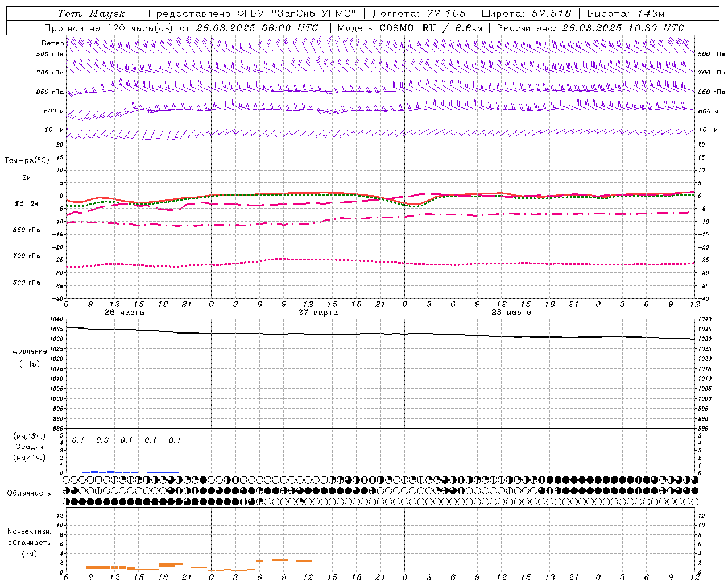Click the '28 марта' date label
The width and height of the screenshot is (728, 582).
[x=511, y=313]
